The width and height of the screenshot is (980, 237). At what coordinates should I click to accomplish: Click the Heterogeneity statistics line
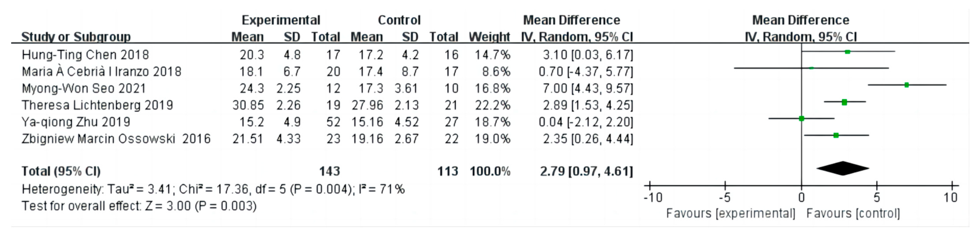point(213,189)
